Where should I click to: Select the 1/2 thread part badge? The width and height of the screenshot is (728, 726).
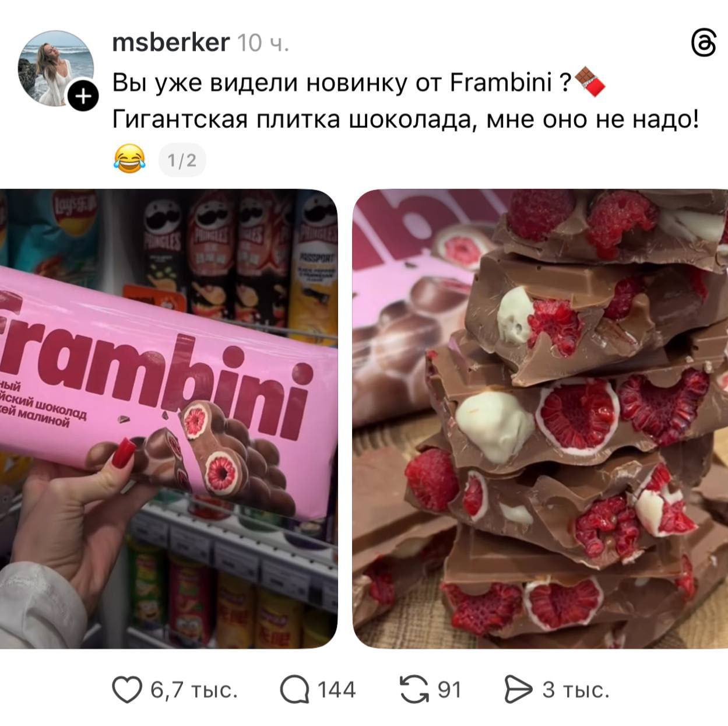pyautogui.click(x=182, y=160)
